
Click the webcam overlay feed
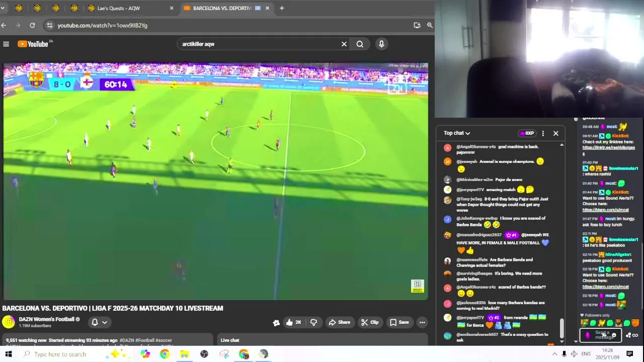[539, 59]
